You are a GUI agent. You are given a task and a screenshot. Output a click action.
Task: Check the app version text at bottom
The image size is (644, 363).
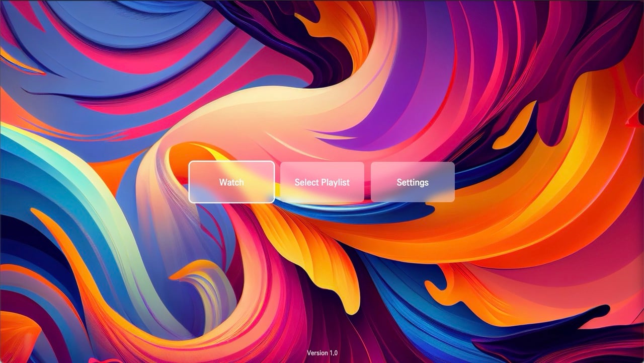322,353
